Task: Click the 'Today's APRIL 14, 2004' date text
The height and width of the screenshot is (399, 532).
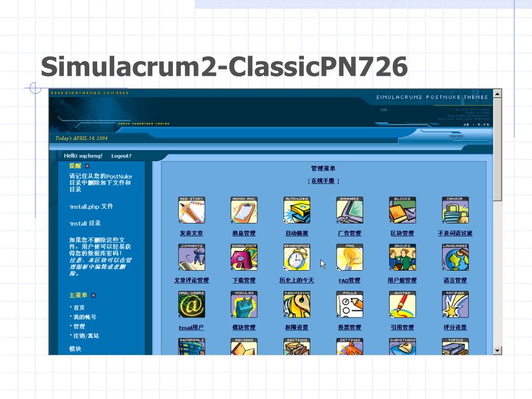Action: pos(82,138)
